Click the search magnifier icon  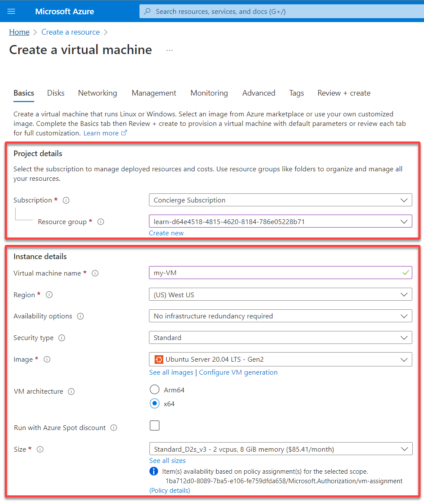[147, 12]
